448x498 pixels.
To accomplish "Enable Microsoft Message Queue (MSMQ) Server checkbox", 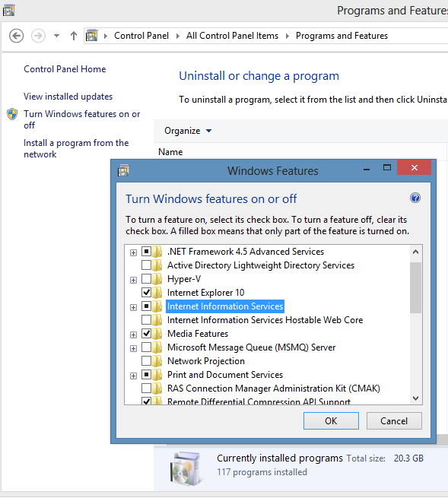I will (146, 347).
